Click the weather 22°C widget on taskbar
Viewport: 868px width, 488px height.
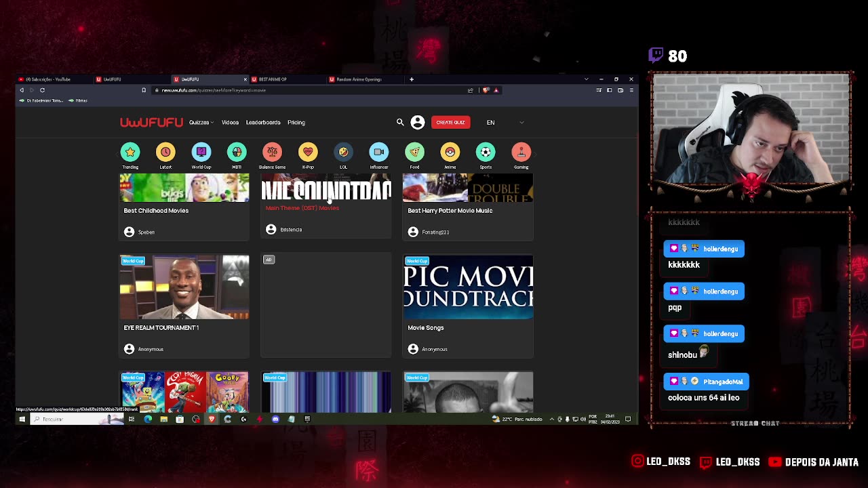click(517, 419)
